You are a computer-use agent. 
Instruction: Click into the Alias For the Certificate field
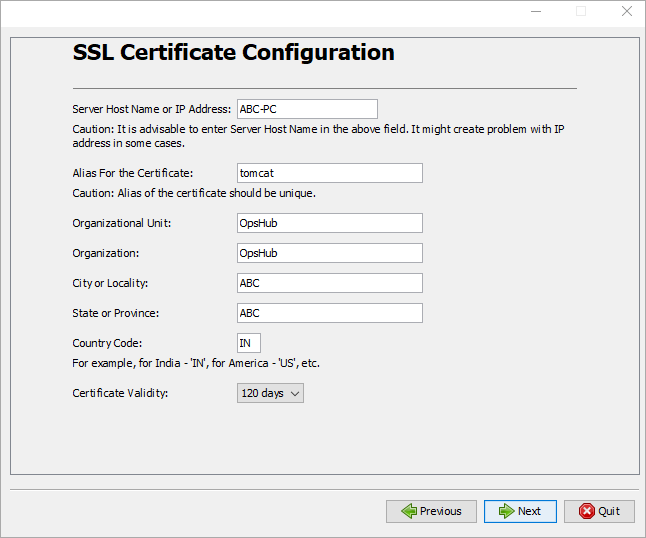click(x=329, y=173)
